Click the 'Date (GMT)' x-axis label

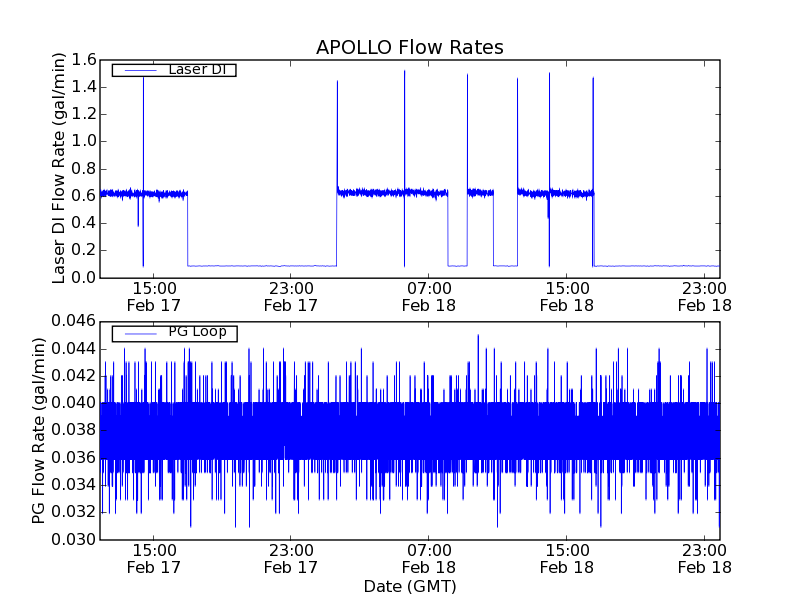point(409,585)
